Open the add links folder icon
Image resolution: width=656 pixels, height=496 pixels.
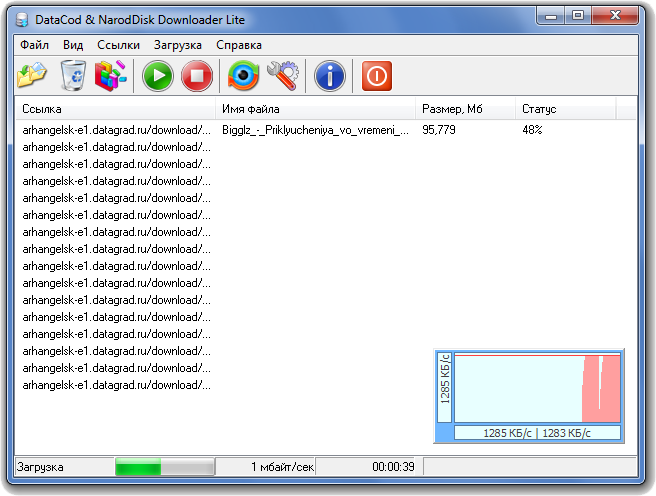pos(32,75)
